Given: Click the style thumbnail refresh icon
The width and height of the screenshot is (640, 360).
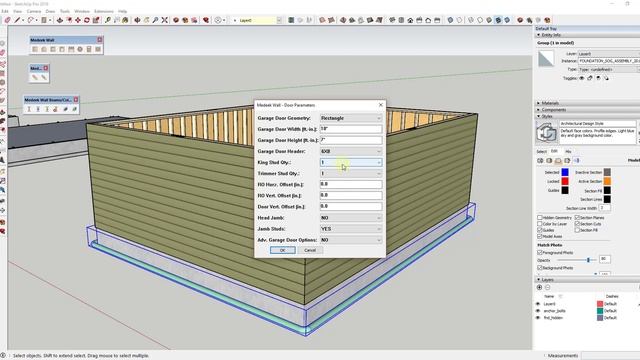Looking at the screenshot, I should [547, 133].
